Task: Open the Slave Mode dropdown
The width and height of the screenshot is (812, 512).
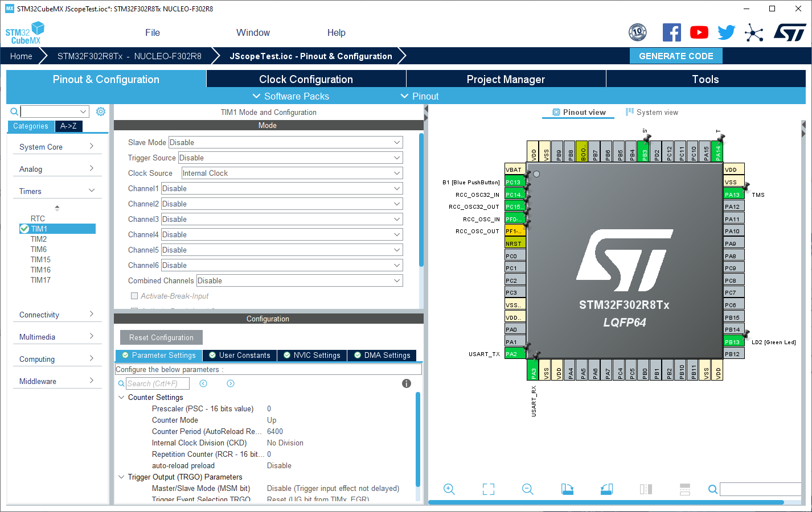Action: (285, 142)
